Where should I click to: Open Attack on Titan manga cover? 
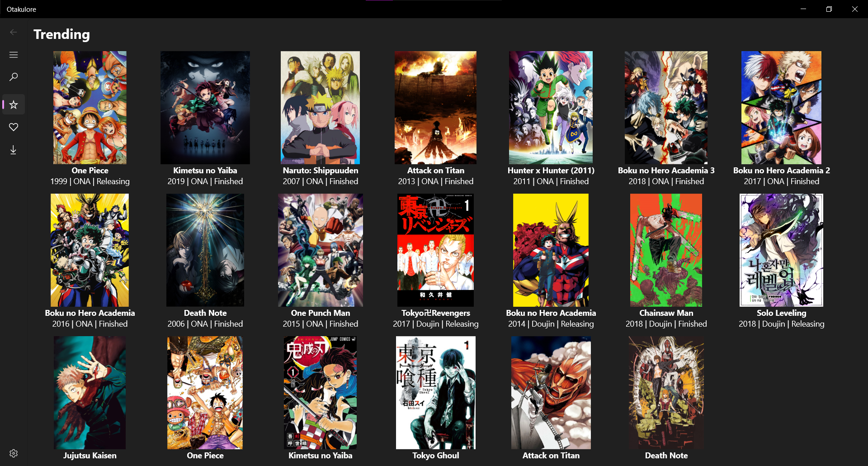551,393
